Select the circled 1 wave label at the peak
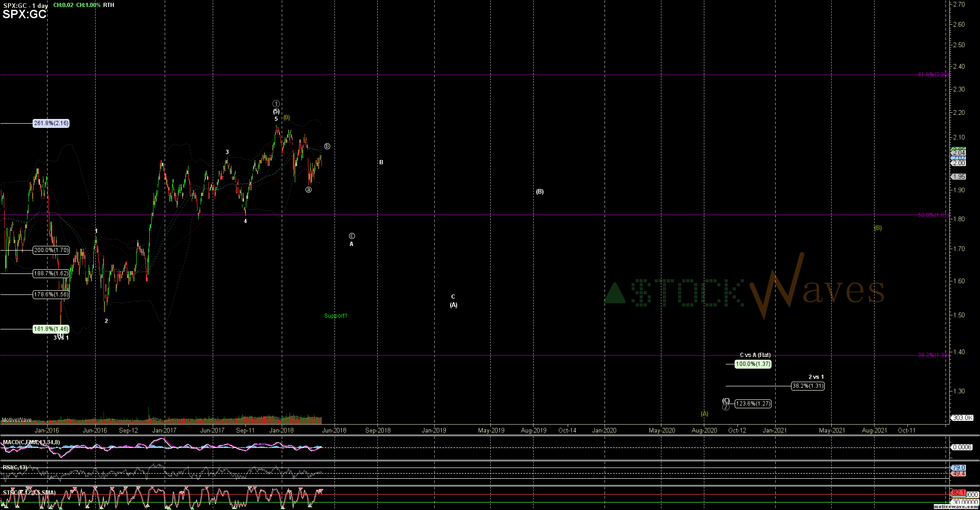Viewport: 980px width, 510px height. point(276,104)
